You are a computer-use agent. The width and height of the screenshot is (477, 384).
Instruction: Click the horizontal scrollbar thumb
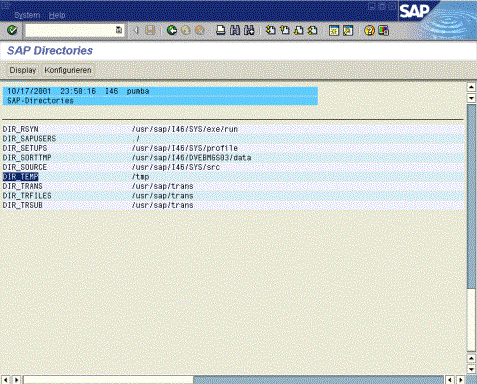pyautogui.click(x=108, y=380)
